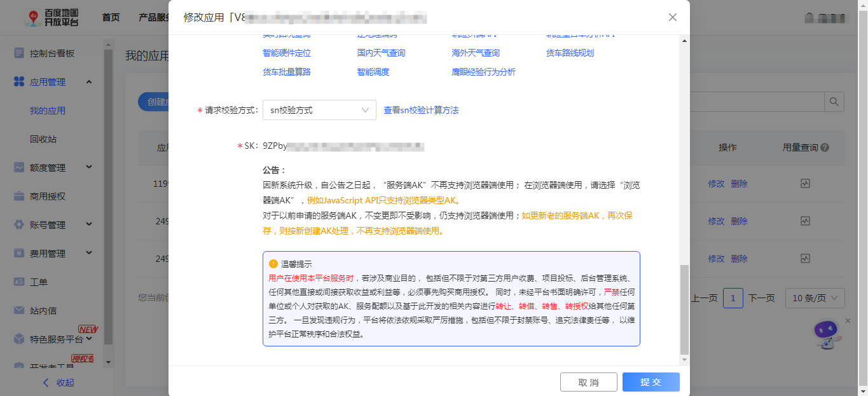Select the 国内天气查询 service
Viewport: 868px width, 396px height.
tap(382, 53)
